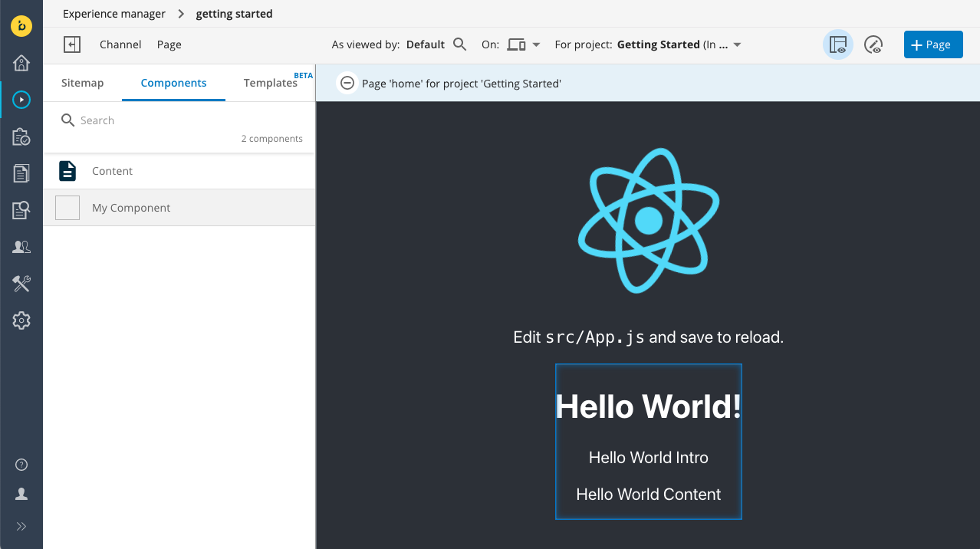
Task: Toggle the content editing overlay icon
Action: (x=873, y=44)
